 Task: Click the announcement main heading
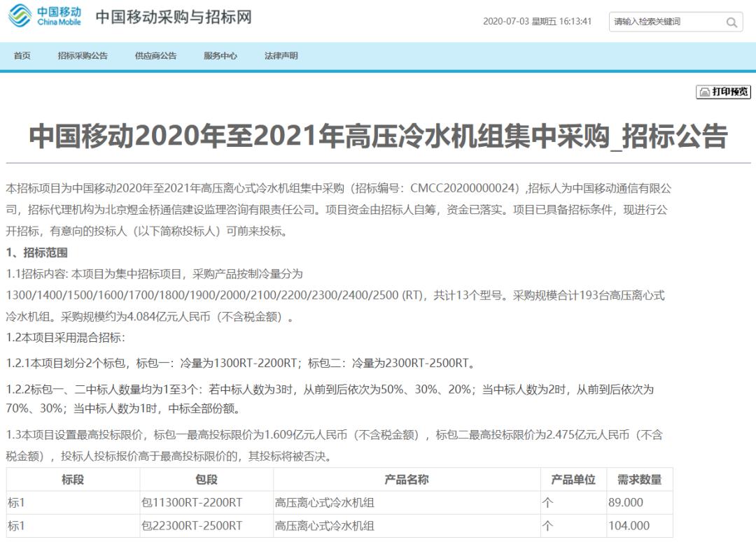378,137
